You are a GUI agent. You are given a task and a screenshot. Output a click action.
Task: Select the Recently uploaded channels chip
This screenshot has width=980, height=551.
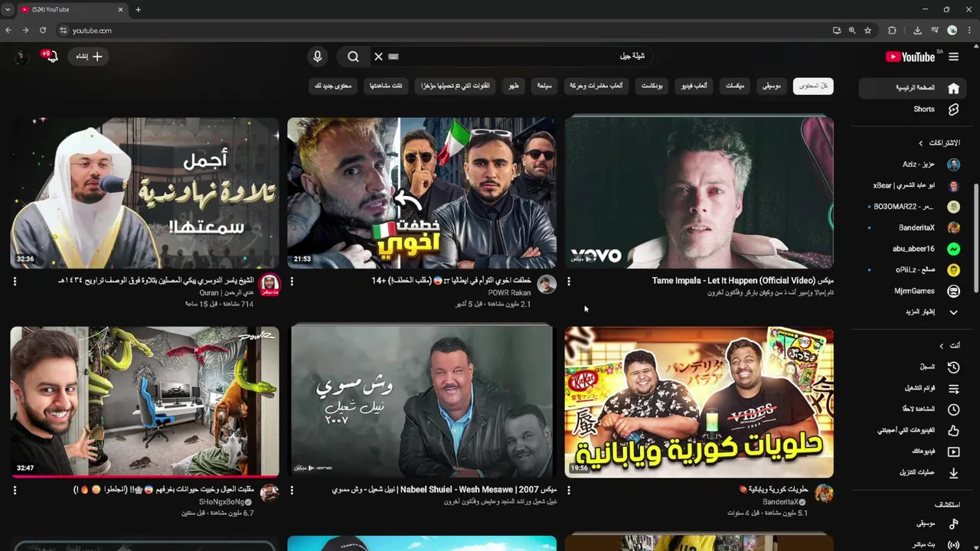tap(456, 86)
